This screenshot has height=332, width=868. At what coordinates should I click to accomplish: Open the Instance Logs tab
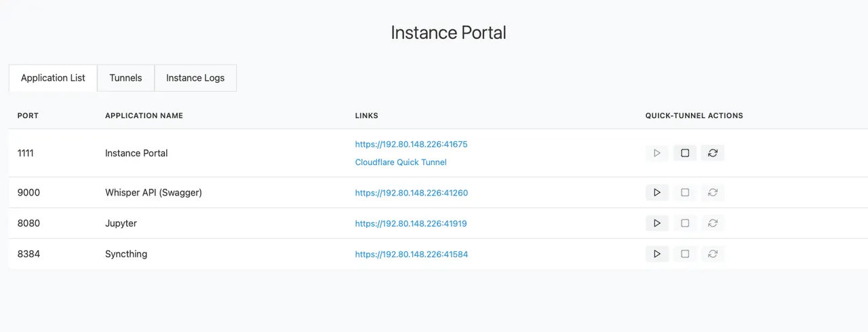pos(195,78)
